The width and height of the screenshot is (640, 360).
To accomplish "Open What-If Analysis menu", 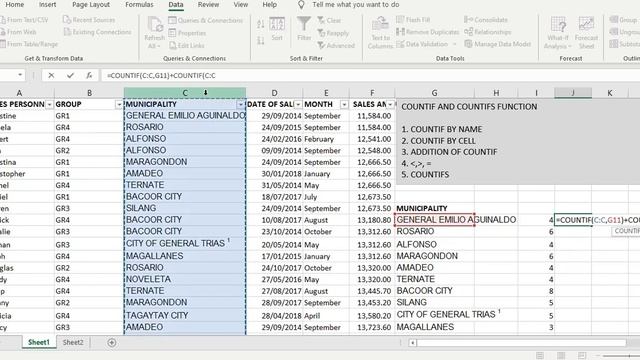I will [x=558, y=33].
